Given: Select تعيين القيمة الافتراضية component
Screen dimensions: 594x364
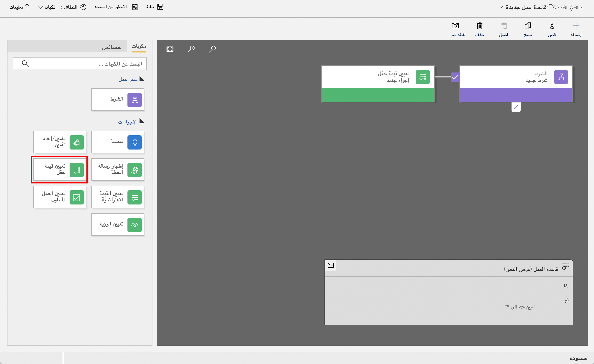Looking at the screenshot, I should 118,197.
